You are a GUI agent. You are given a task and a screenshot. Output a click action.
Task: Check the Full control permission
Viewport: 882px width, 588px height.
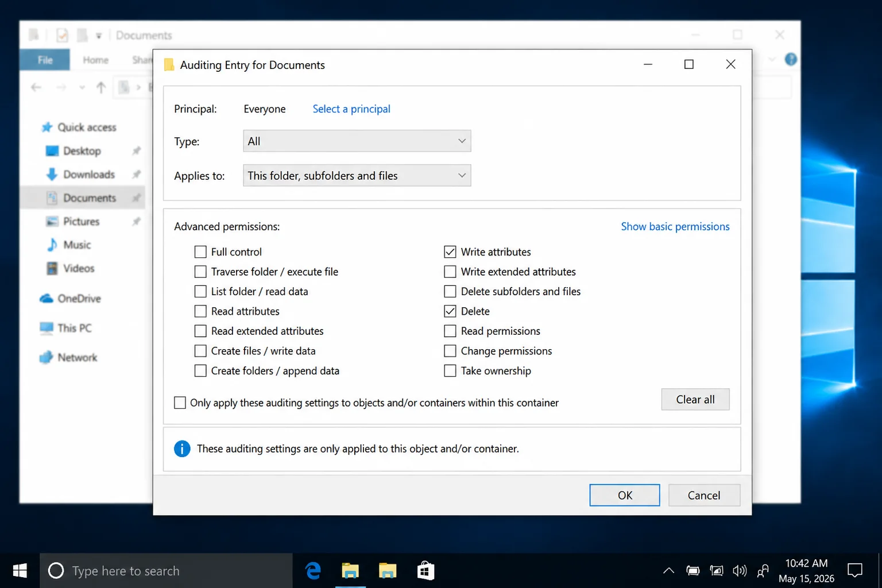(x=200, y=252)
